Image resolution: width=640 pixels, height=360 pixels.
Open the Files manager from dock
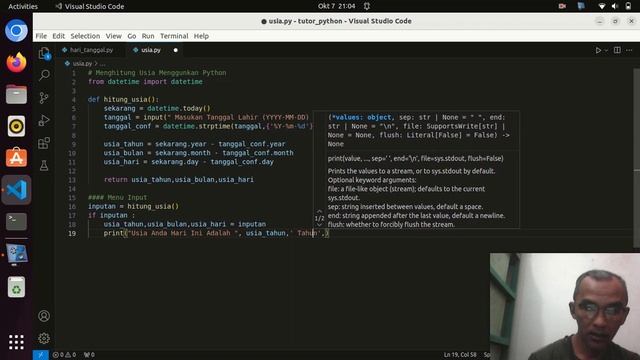pyautogui.click(x=16, y=94)
